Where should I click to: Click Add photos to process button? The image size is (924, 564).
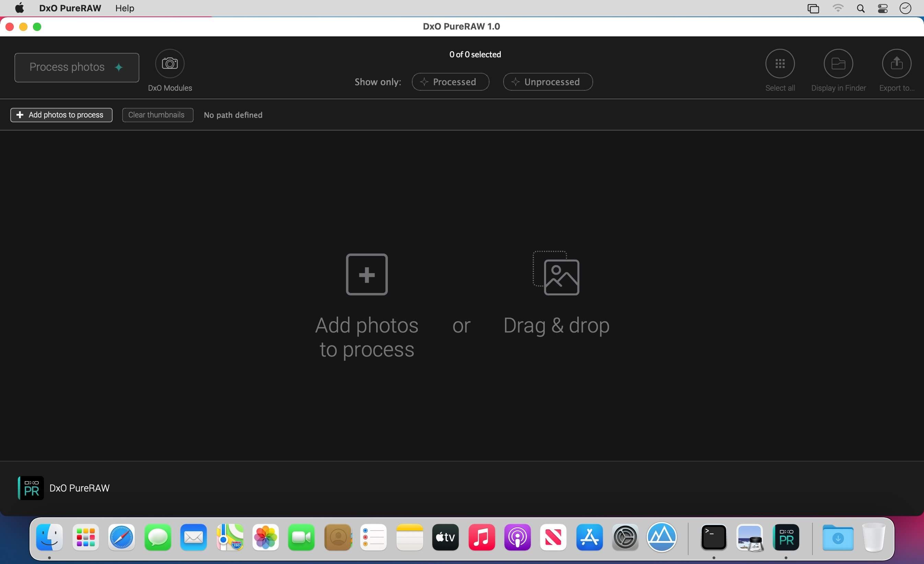(x=61, y=115)
